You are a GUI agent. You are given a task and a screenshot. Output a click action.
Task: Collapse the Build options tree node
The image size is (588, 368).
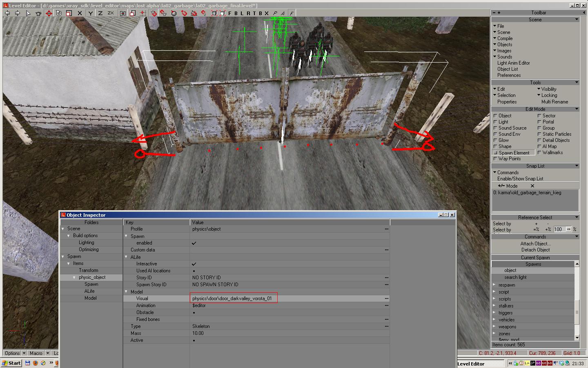click(x=69, y=236)
